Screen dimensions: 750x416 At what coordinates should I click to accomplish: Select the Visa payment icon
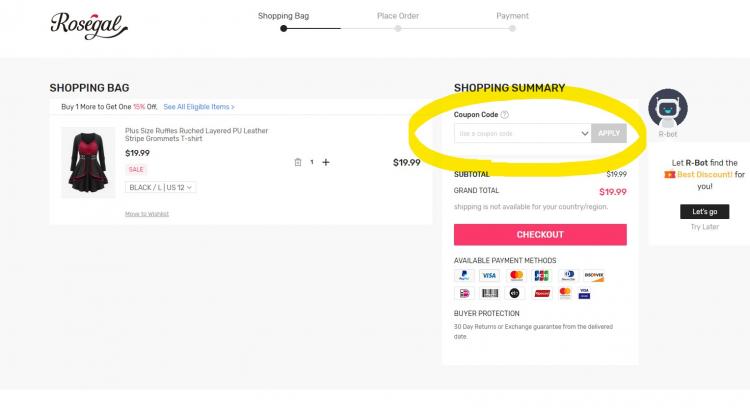489,275
